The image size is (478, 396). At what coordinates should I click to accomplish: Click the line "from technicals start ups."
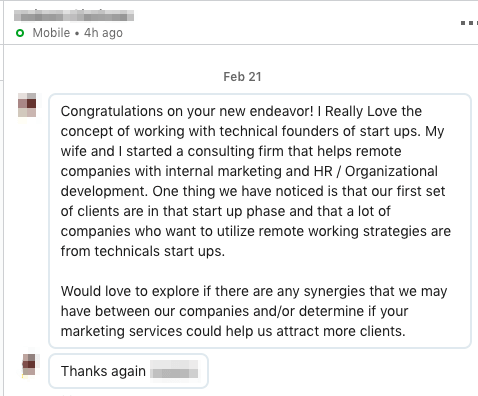tap(143, 251)
